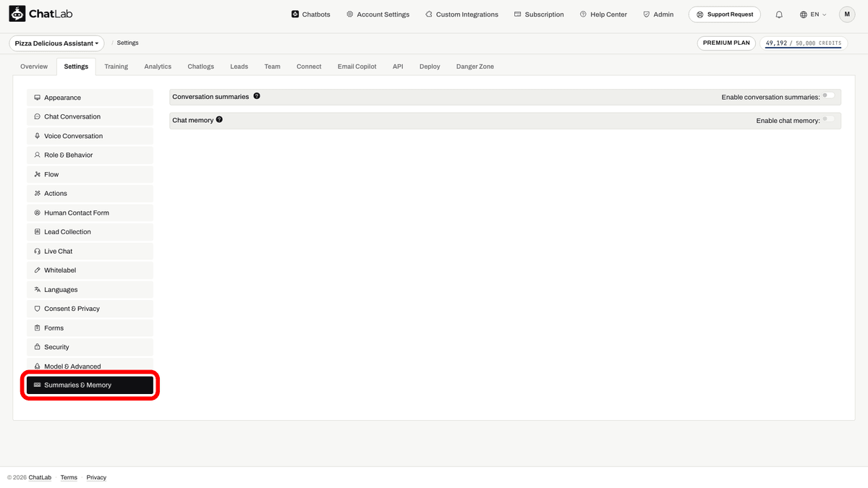Viewport: 868px width, 488px height.
Task: Click the Chat memory heading text
Action: 193,120
